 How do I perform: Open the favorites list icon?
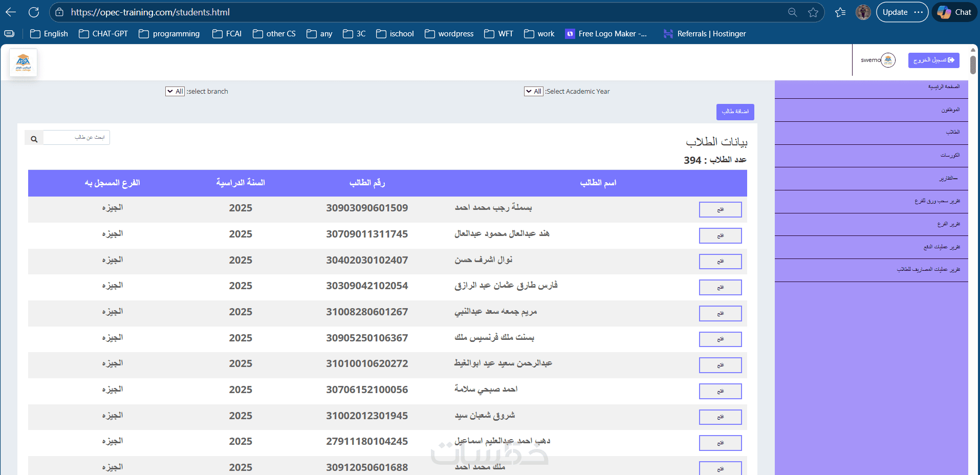pos(840,12)
